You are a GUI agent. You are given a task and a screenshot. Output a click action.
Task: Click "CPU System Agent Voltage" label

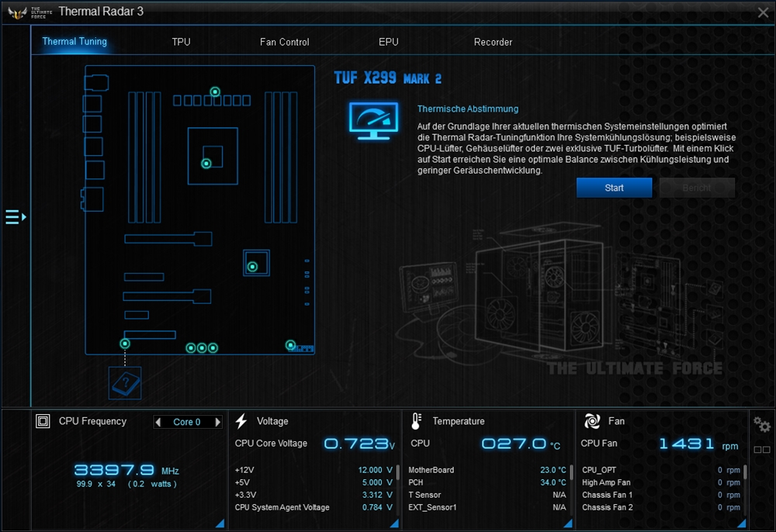[x=282, y=507]
